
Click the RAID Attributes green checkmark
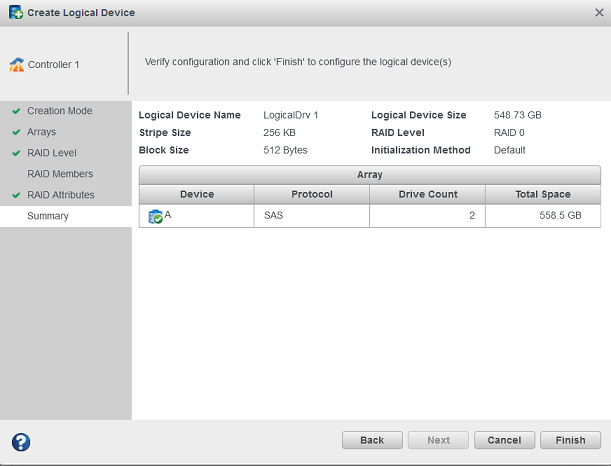point(16,195)
